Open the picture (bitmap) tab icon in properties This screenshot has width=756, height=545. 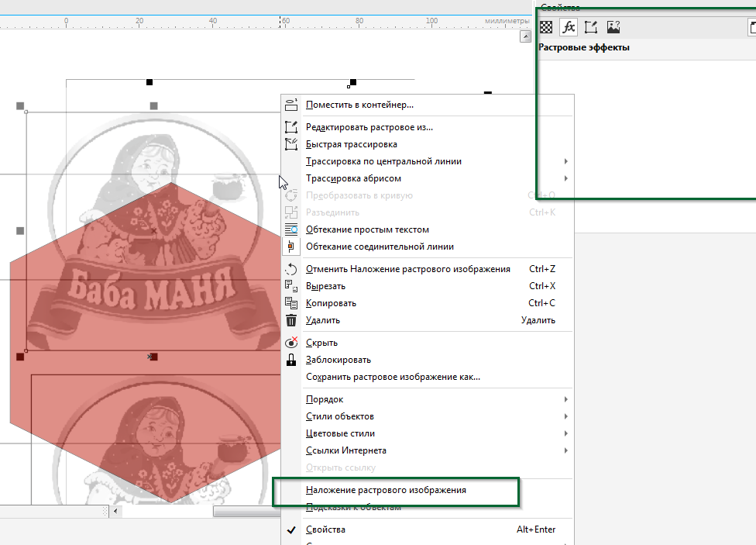[x=613, y=27]
